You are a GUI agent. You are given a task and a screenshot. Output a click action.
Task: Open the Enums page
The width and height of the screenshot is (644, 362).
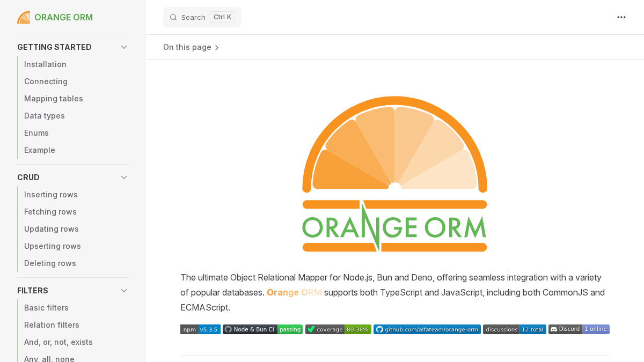(36, 133)
